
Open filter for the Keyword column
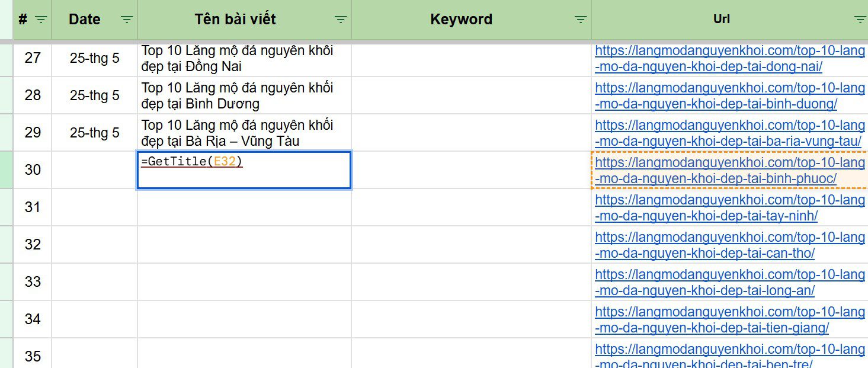(x=581, y=20)
